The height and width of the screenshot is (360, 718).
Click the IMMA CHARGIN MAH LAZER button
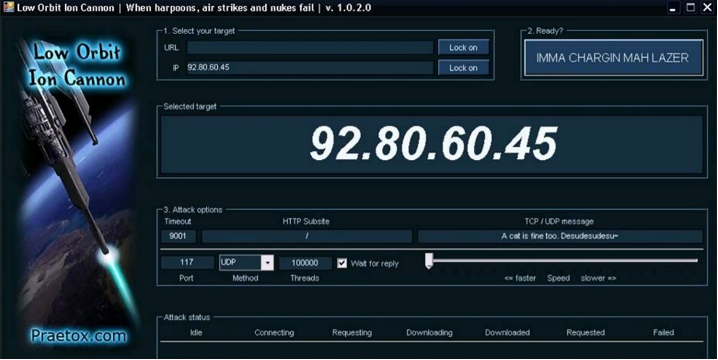(613, 58)
